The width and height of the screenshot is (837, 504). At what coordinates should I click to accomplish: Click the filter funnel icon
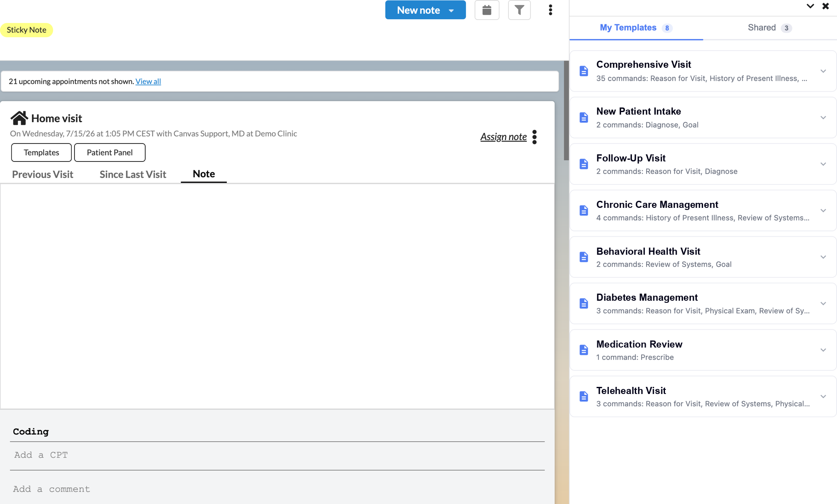click(519, 10)
